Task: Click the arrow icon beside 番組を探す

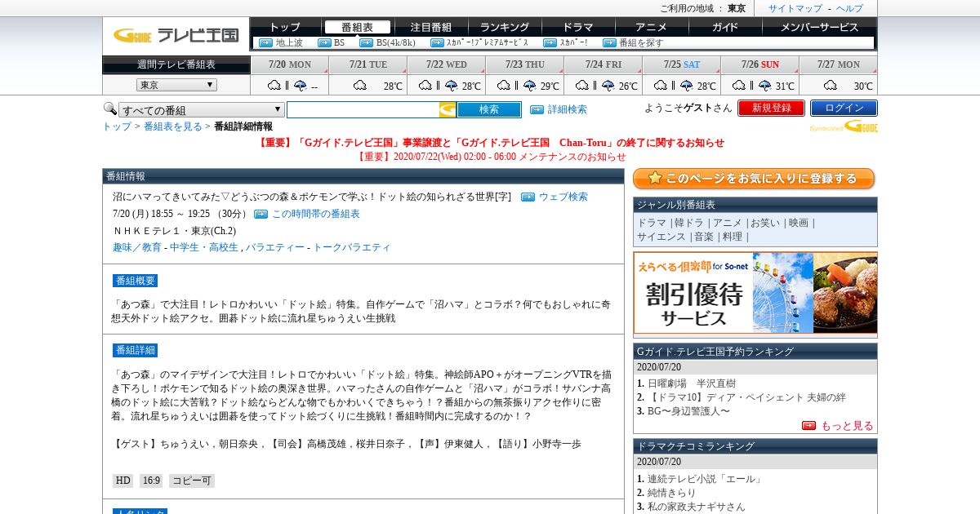Action: click(x=609, y=42)
